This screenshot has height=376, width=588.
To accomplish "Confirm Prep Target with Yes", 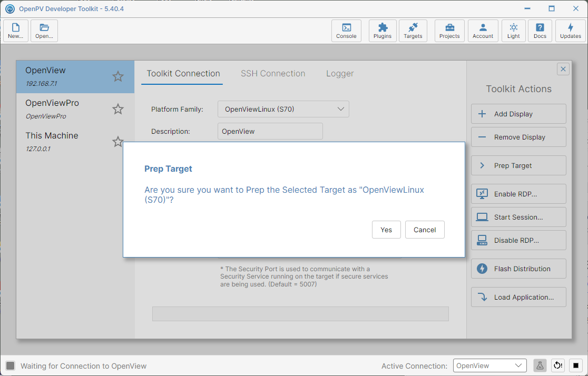I will coord(386,230).
